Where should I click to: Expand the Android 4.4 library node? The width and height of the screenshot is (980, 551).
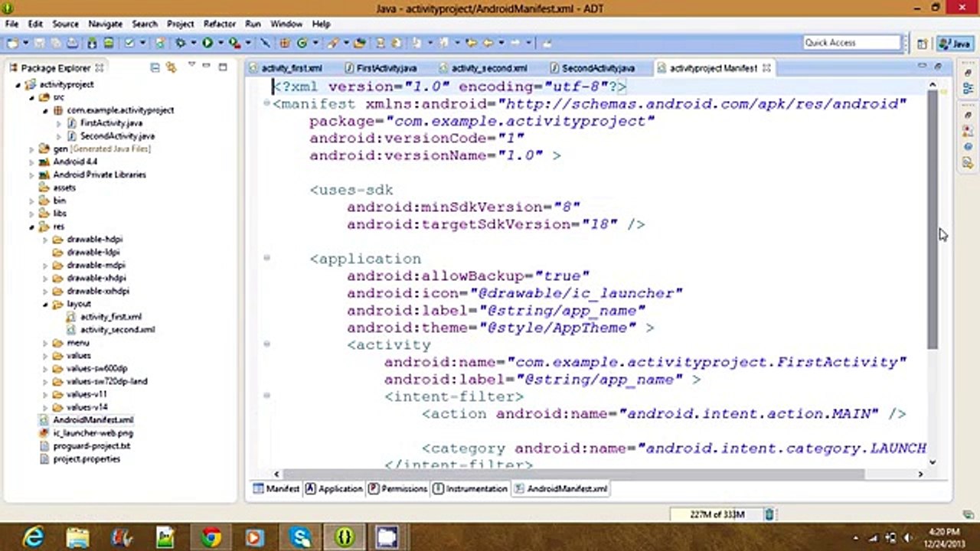(32, 162)
